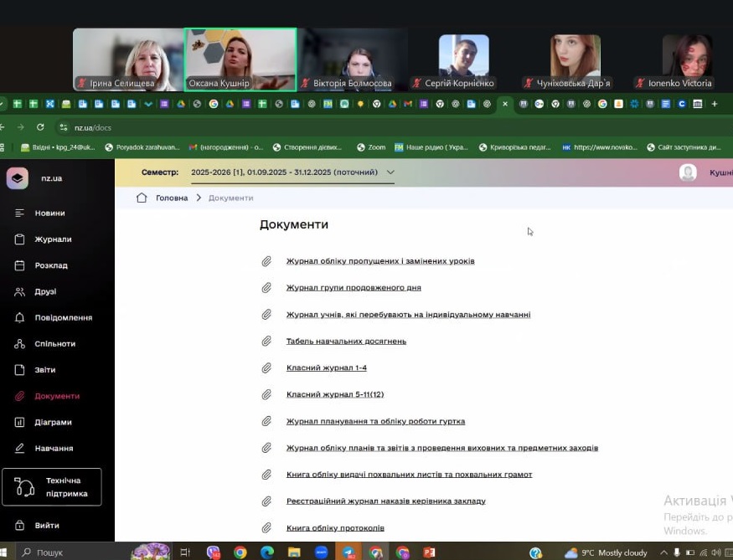Click the Спільноти community icon
The width and height of the screenshot is (733, 560).
click(x=19, y=344)
